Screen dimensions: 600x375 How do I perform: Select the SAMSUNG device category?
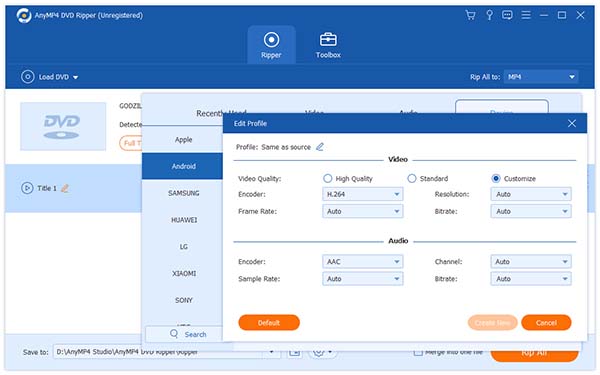[183, 193]
